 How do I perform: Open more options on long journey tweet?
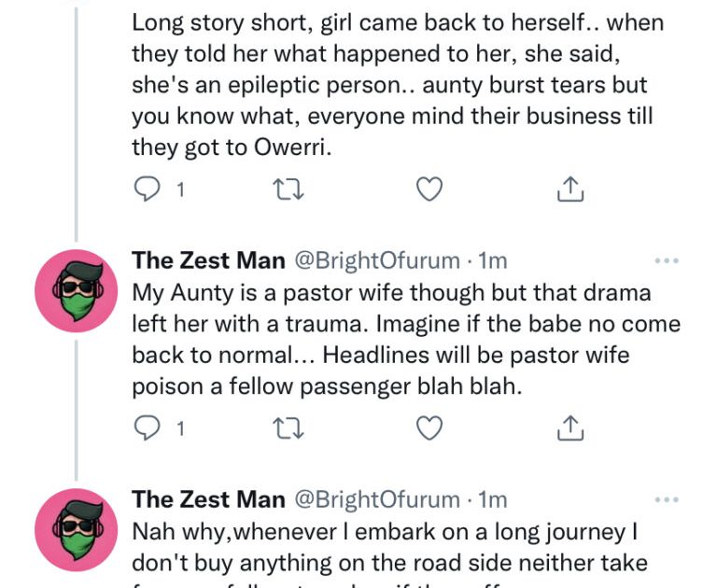pyautogui.click(x=668, y=500)
